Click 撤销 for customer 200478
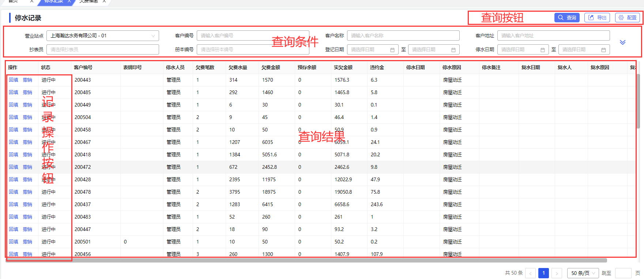Image resolution: width=644 pixels, height=279 pixels. 27,192
